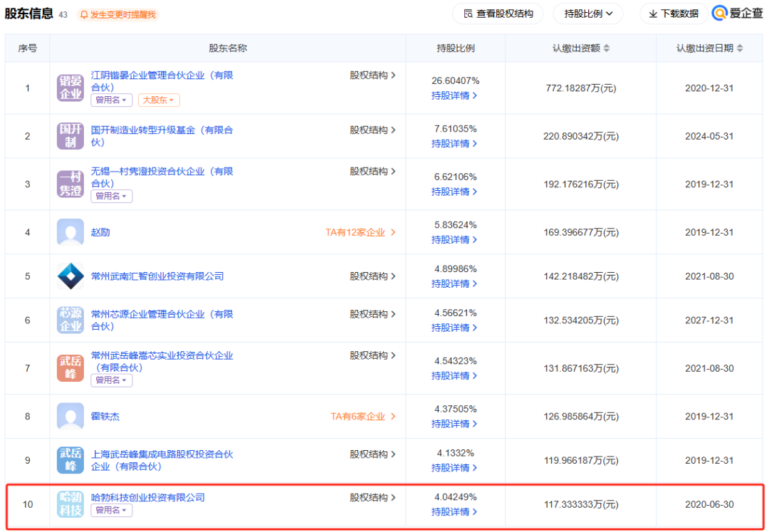
Task: Click the orange 武岳峰 logo in row 7
Action: coord(70,367)
